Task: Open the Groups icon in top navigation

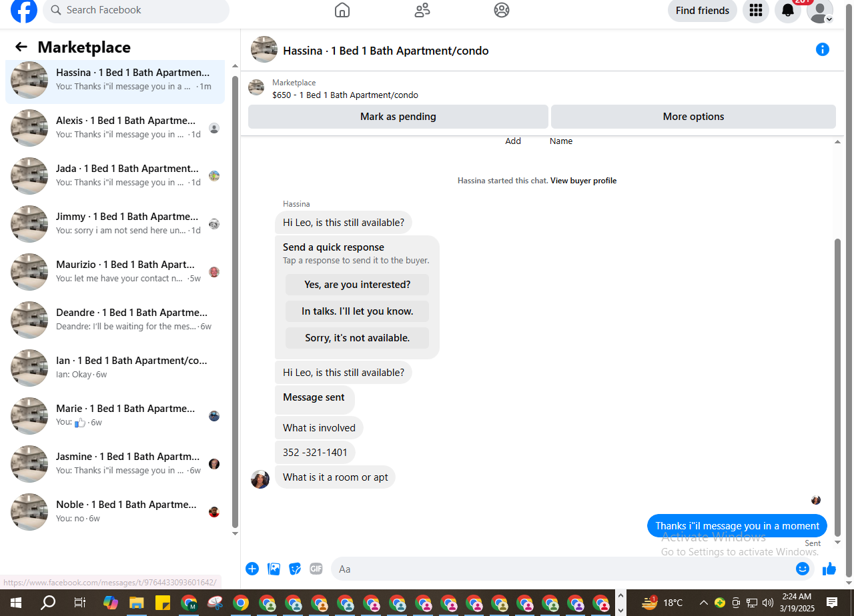Action: pos(502,11)
